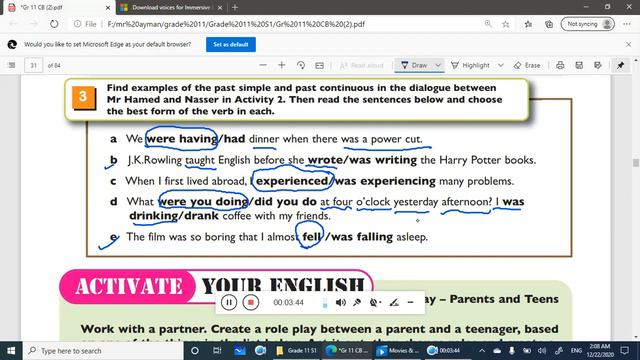Open recorder webcam options
Image resolution: width=640 pixels, height=360 pixels.
375,302
